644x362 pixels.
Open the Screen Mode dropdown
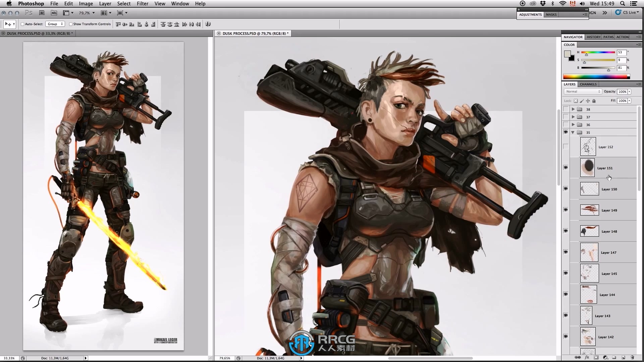122,13
